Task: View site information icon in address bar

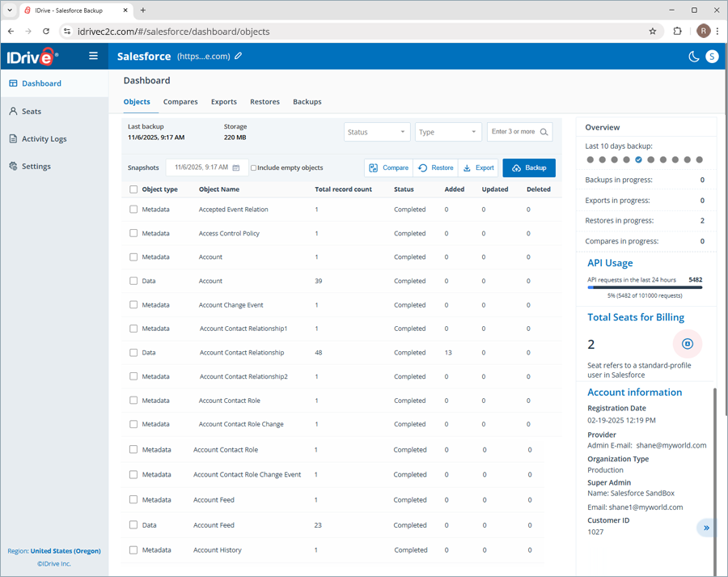Action: pyautogui.click(x=67, y=31)
